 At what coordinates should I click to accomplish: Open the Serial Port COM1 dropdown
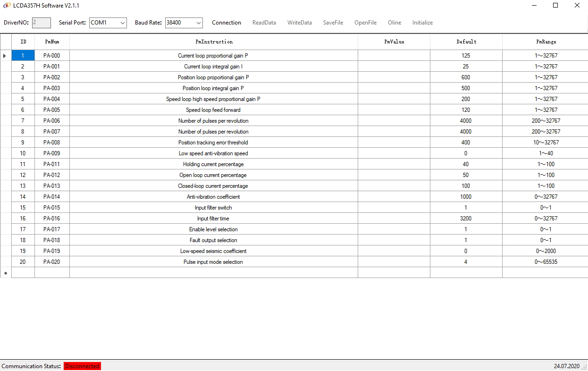(x=108, y=23)
